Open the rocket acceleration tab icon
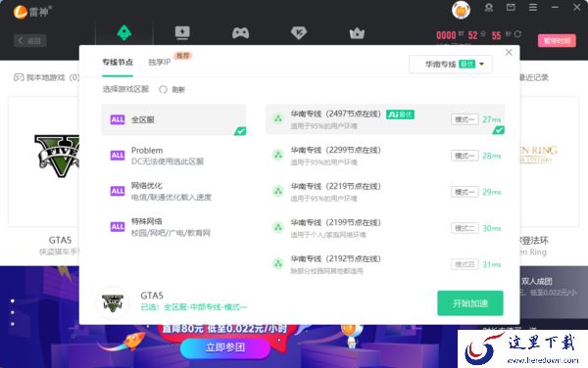This screenshot has width=588, height=368. 124,33
